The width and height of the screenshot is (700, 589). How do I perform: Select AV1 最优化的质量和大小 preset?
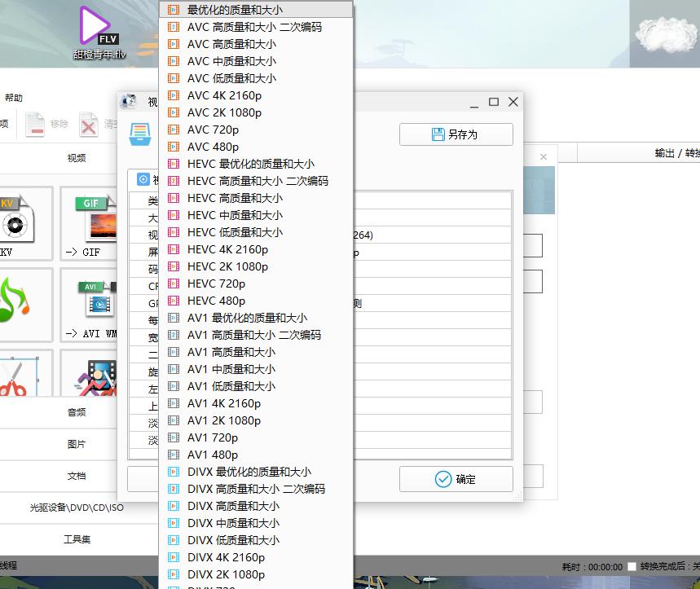click(x=256, y=318)
